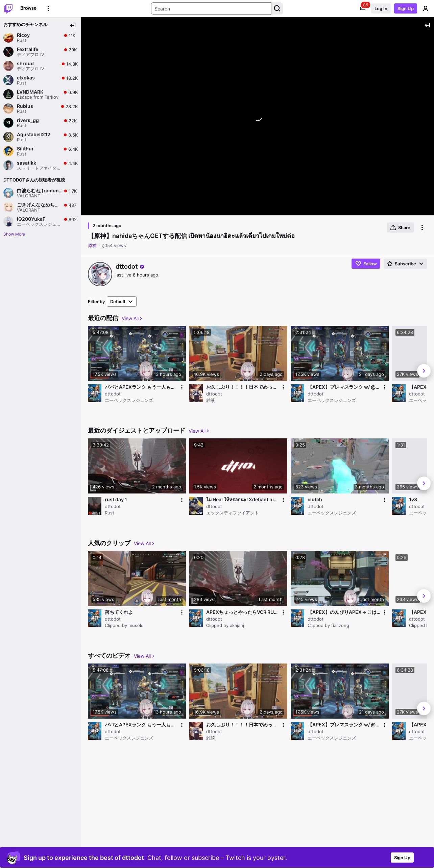Open options for rust day 1 video

pyautogui.click(x=182, y=500)
